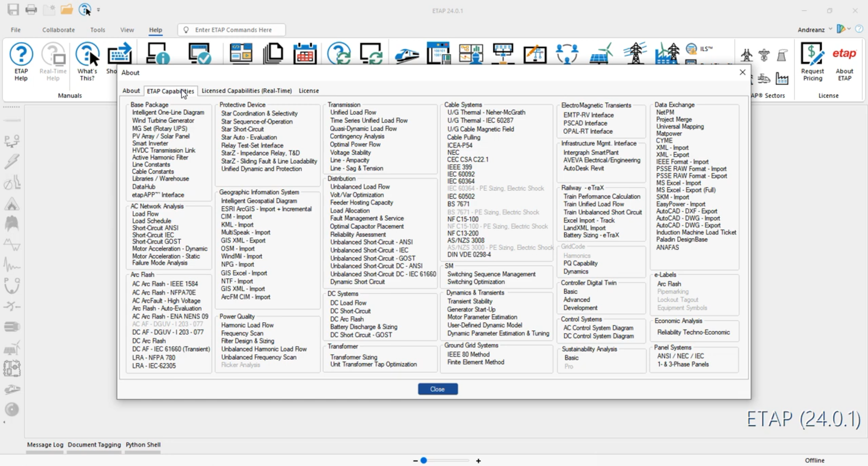This screenshot has width=868, height=466.
Task: Select the arc flash warning icon in left sidebar
Action: [12, 204]
